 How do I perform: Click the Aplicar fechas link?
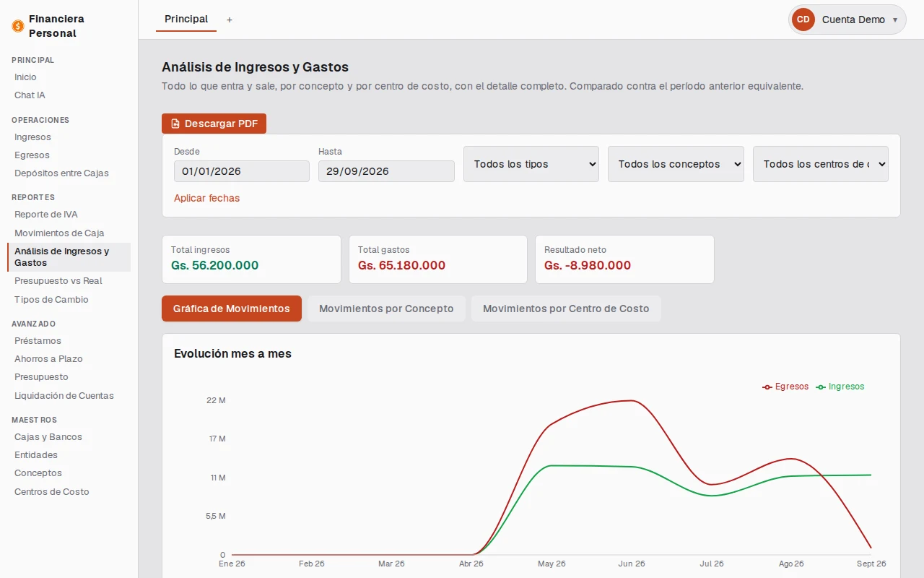coord(206,198)
